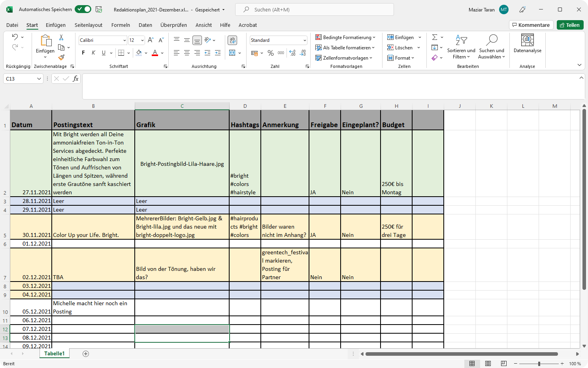588x368 pixels.
Task: Open the Standard number format dropdown
Action: (304, 40)
